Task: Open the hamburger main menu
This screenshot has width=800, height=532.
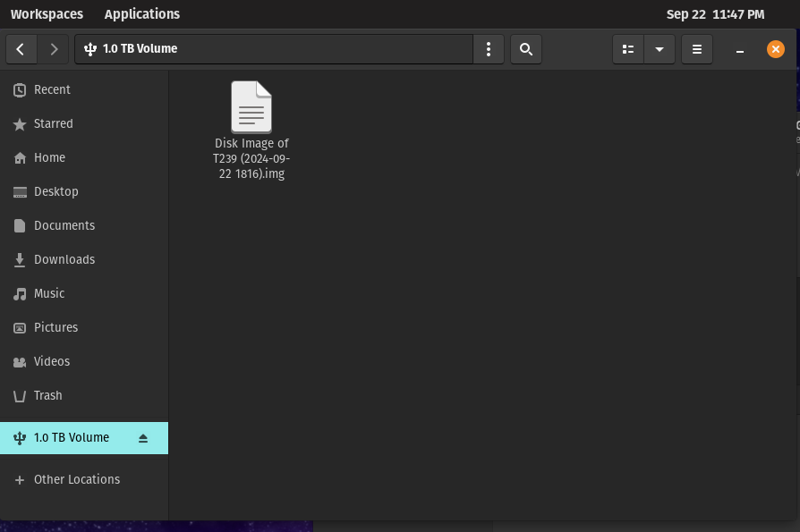Action: (697, 49)
